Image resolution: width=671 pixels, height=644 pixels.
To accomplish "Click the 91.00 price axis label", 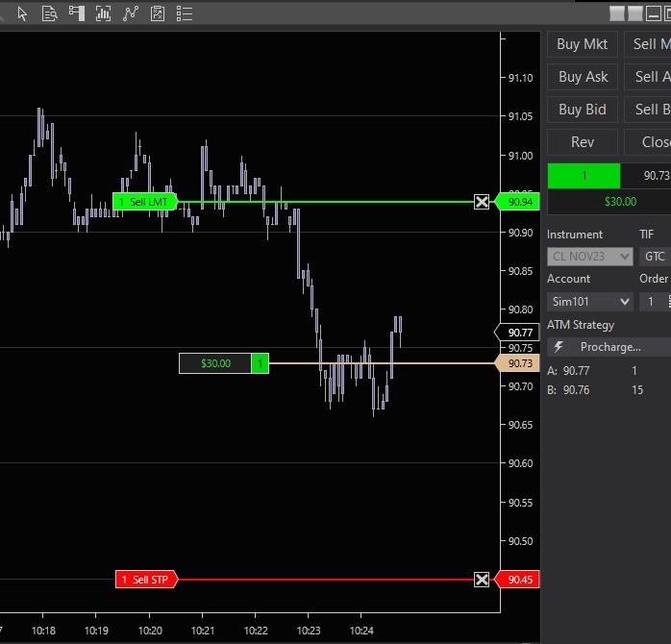I will [x=520, y=156].
